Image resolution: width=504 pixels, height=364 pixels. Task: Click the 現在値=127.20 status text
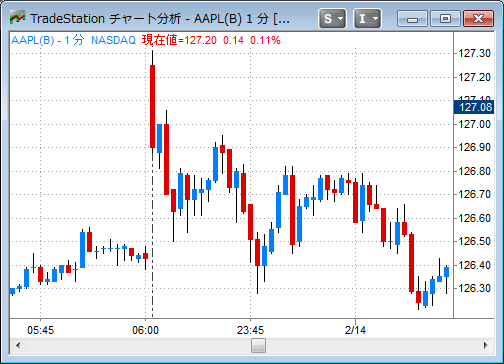tap(179, 41)
